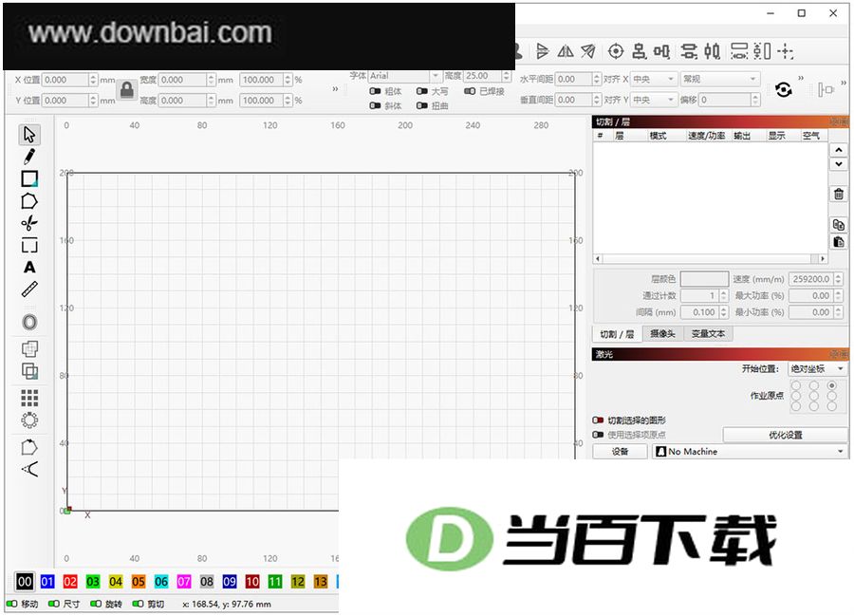Click the align centers target icon
854x616 pixels.
[616, 52]
